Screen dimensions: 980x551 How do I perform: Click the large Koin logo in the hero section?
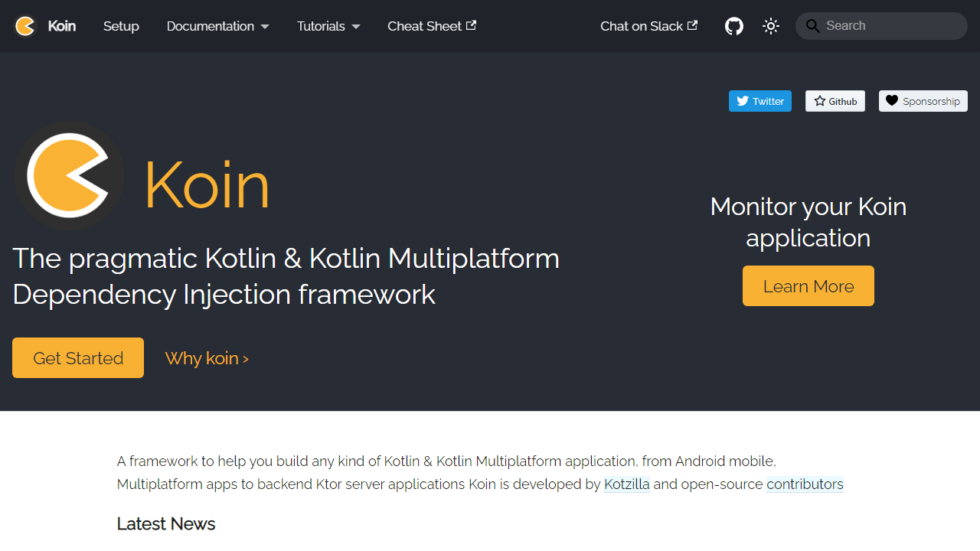69,175
